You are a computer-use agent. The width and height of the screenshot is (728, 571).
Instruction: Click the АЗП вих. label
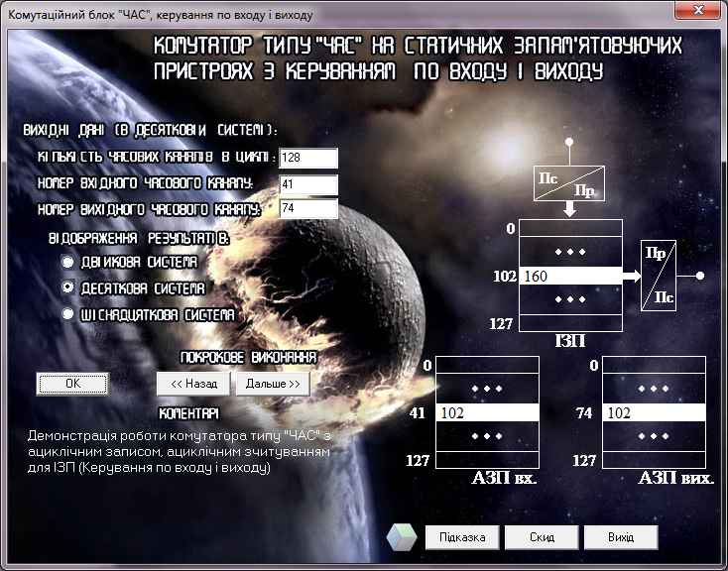(x=675, y=478)
